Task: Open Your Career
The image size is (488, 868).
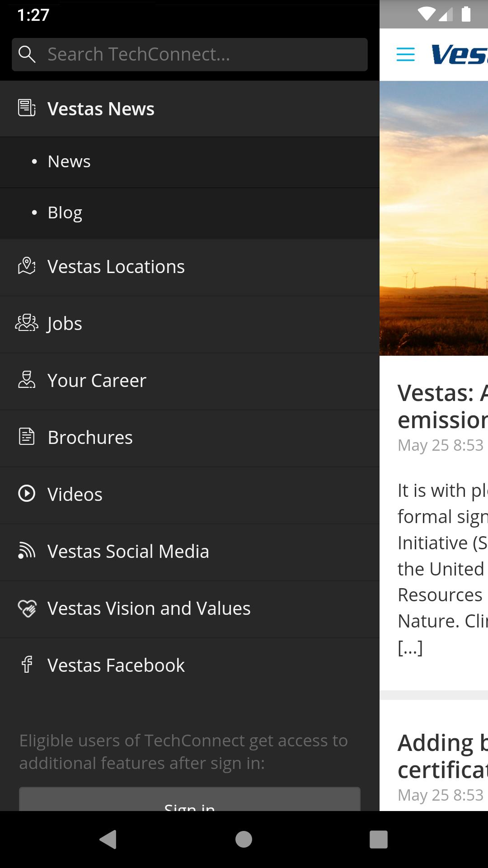Action: [190, 381]
